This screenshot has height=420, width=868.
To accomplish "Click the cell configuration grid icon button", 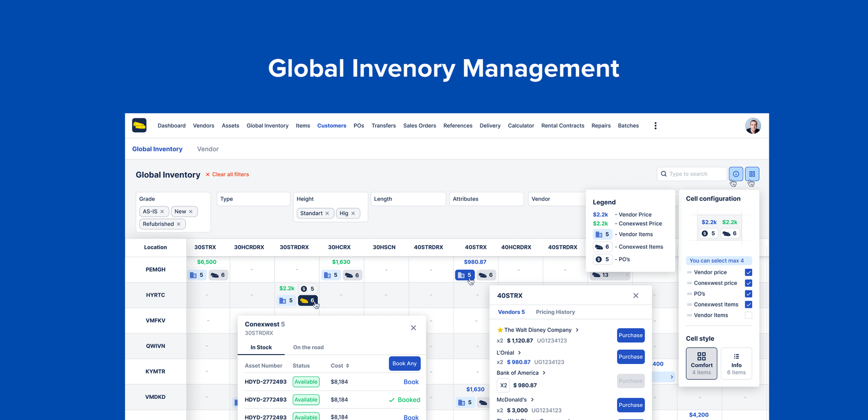I will pos(752,174).
